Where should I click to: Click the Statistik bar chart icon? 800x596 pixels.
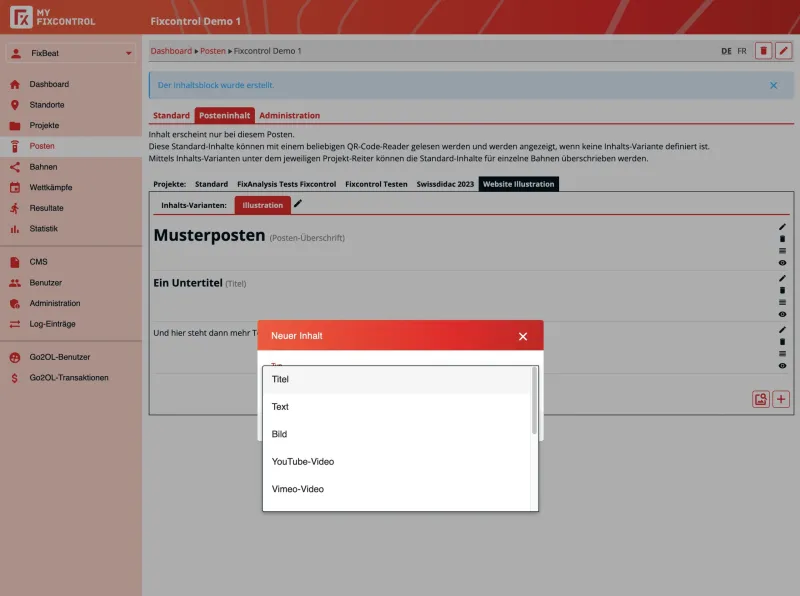click(15, 229)
